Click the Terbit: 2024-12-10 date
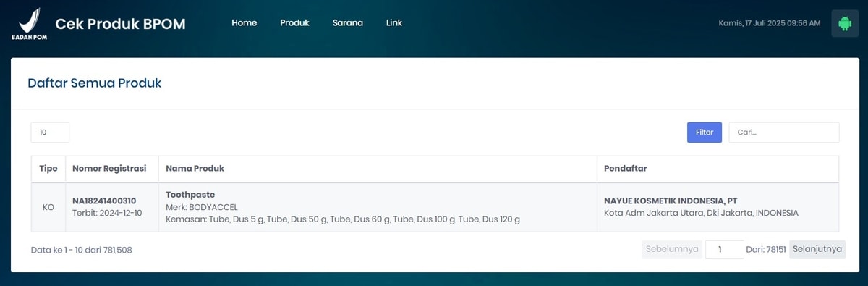Screen dimensions: 868x286 click(x=107, y=213)
